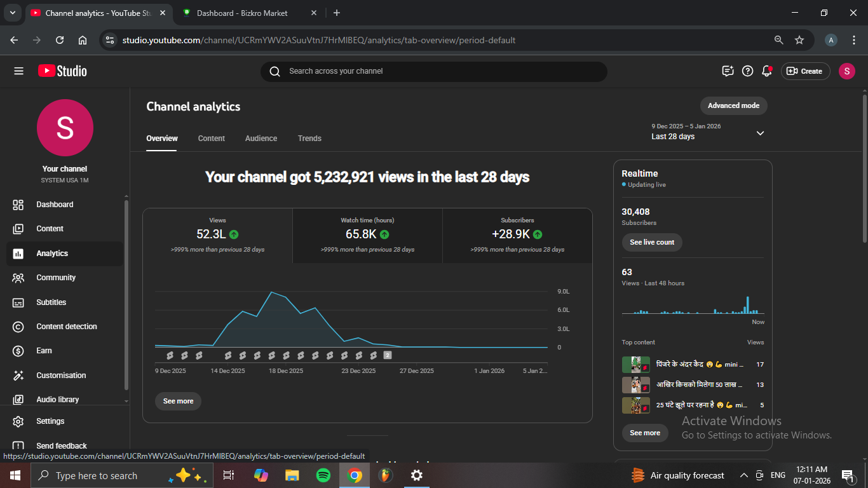Click the See live count button
Viewport: 868px width, 488px height.
point(651,242)
